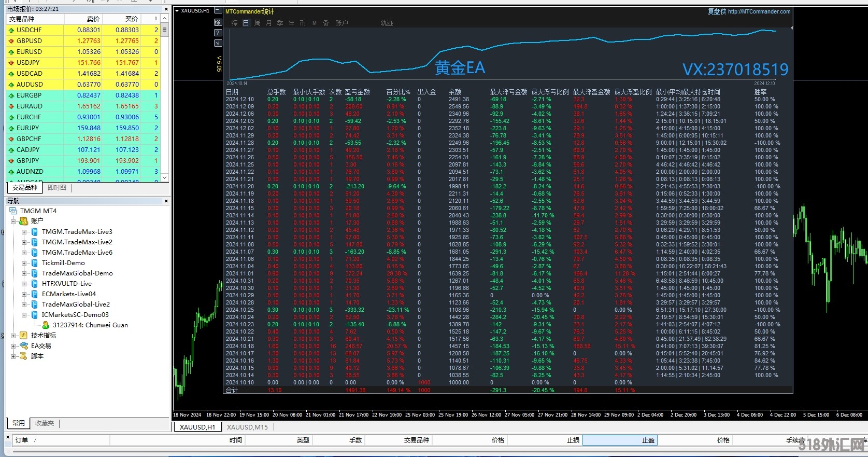
Task: Select the 月 monthly statistics tab
Action: 269,23
